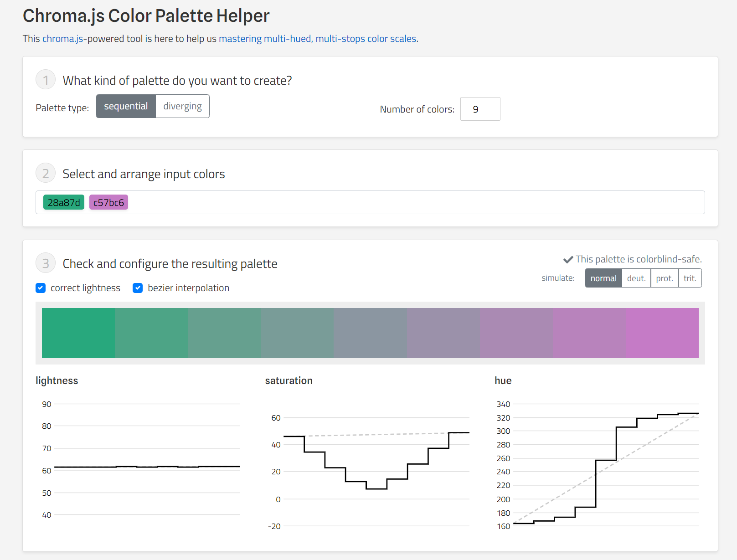Screen dimensions: 737x560
Task: Open mastering multi-hued color scales link
Action: (318, 39)
